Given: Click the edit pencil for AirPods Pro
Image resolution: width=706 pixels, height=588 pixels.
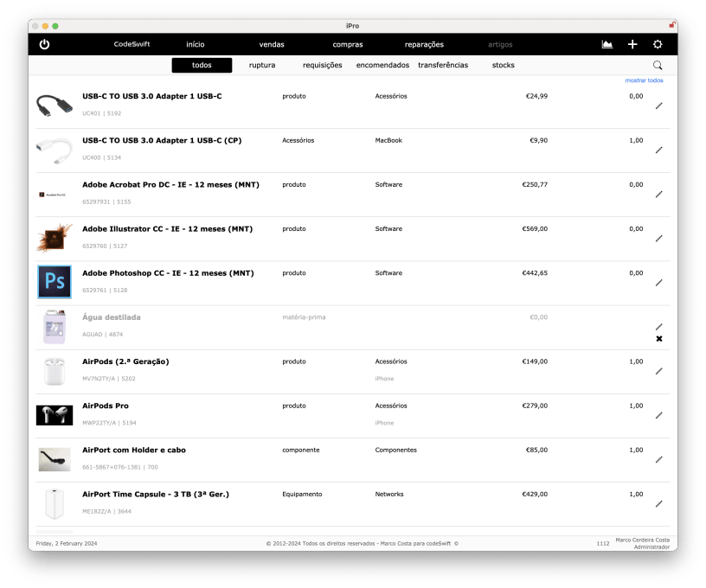Looking at the screenshot, I should click(659, 415).
